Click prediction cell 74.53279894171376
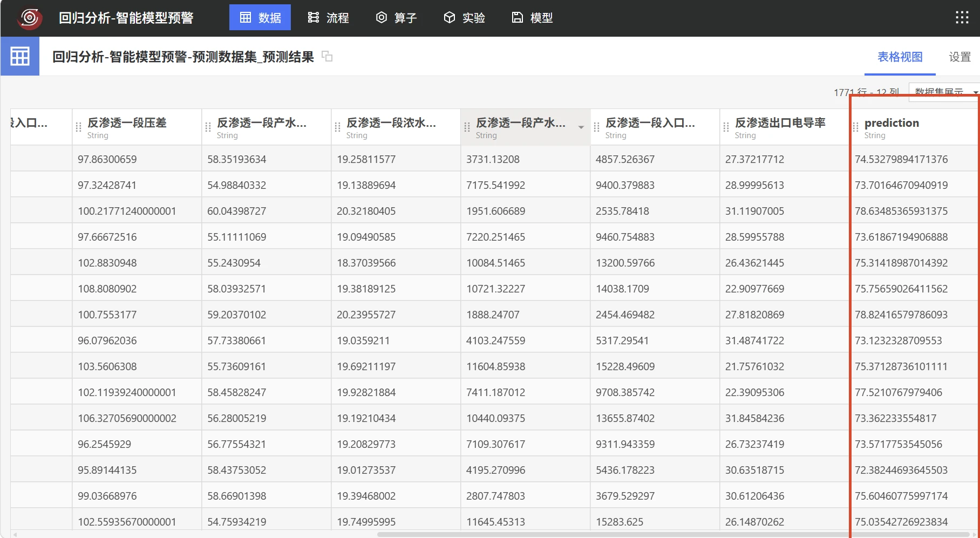This screenshot has width=980, height=538. coord(915,159)
